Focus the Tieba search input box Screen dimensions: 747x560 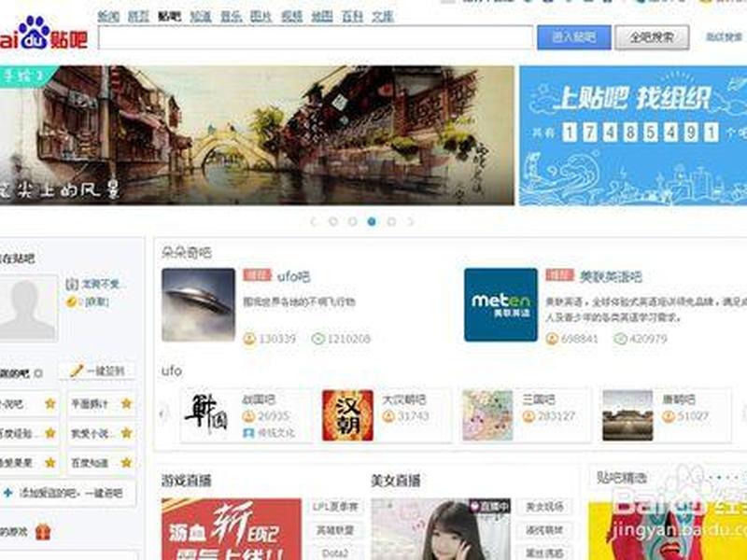coord(316,37)
